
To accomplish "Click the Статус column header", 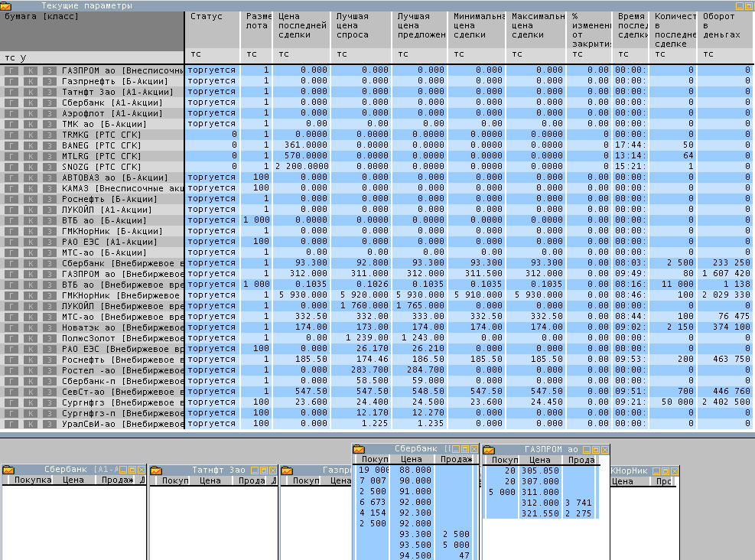I will (x=213, y=30).
